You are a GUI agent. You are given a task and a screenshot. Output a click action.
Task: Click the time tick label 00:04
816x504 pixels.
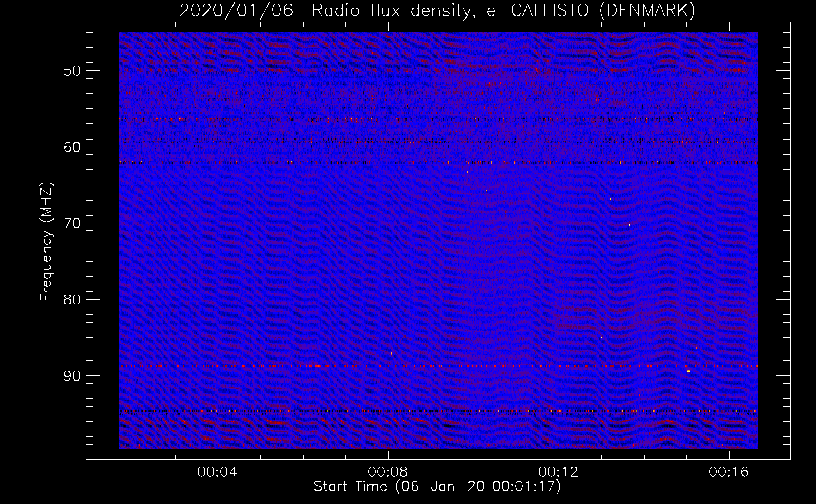[x=217, y=472]
